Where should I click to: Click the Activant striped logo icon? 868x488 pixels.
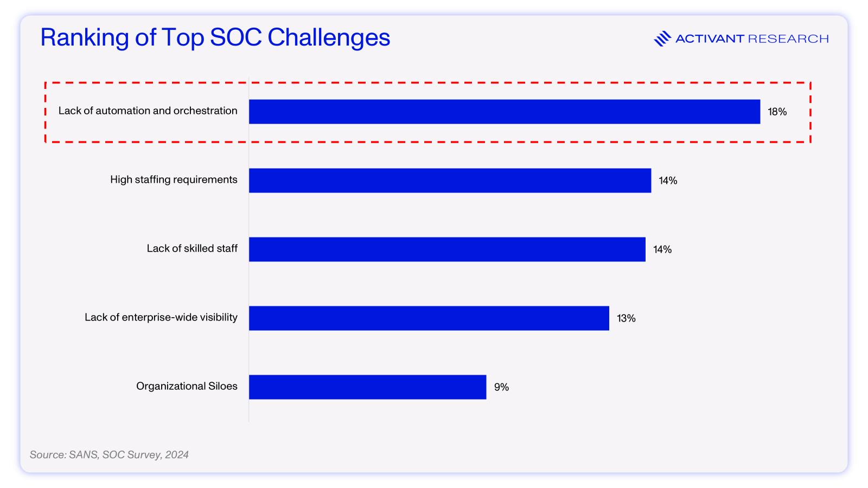pos(662,38)
